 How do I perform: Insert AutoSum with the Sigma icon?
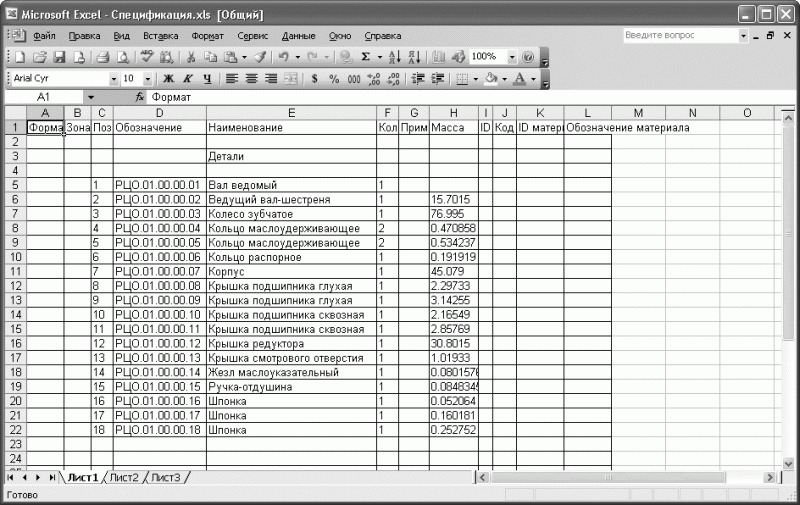pyautogui.click(x=366, y=57)
